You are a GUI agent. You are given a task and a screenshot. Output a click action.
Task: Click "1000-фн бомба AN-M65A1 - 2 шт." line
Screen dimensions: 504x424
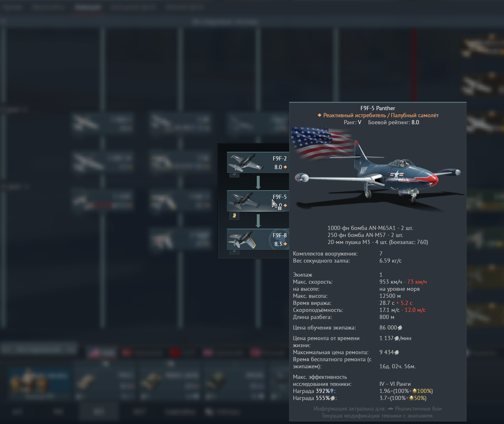click(x=370, y=228)
